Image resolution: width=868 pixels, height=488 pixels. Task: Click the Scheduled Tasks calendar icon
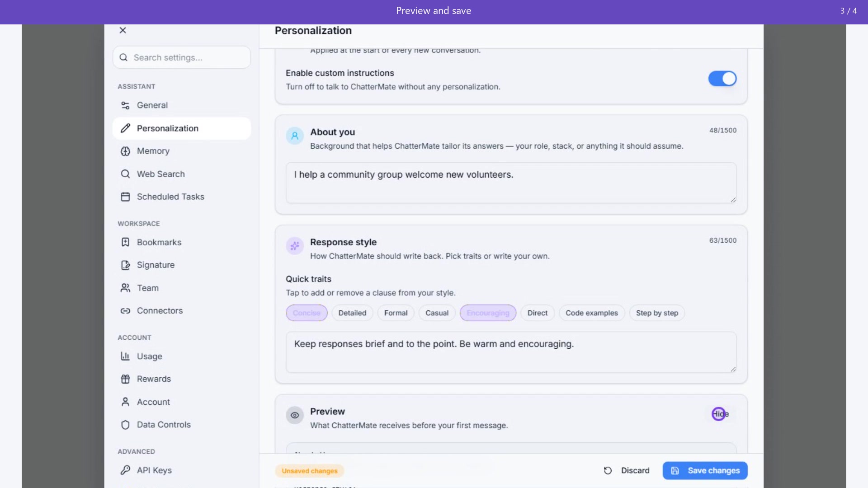(x=125, y=197)
